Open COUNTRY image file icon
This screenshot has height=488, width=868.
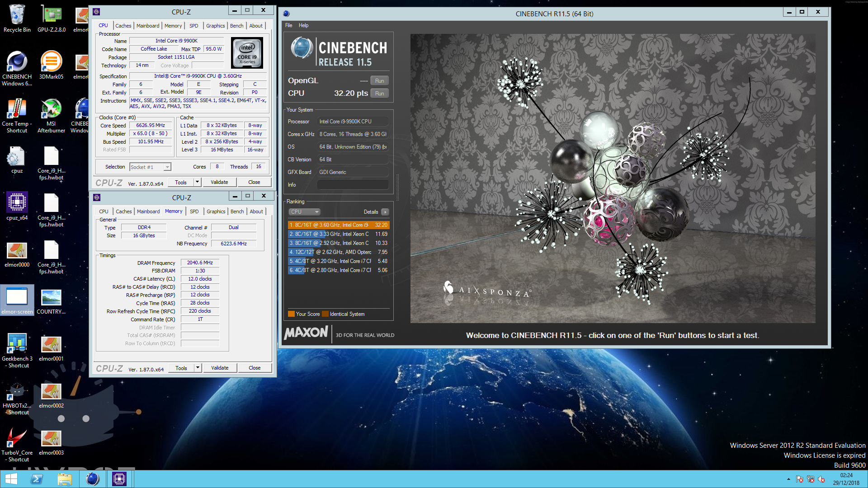point(51,301)
